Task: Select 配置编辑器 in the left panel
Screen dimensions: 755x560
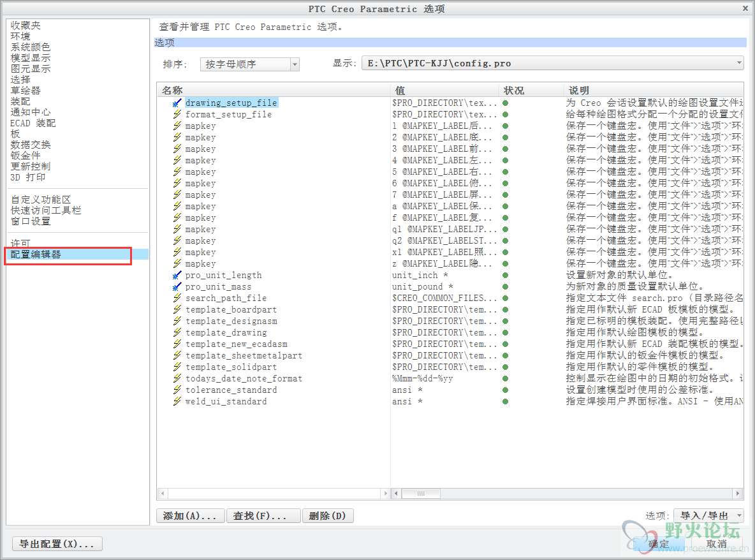Action: click(x=36, y=254)
